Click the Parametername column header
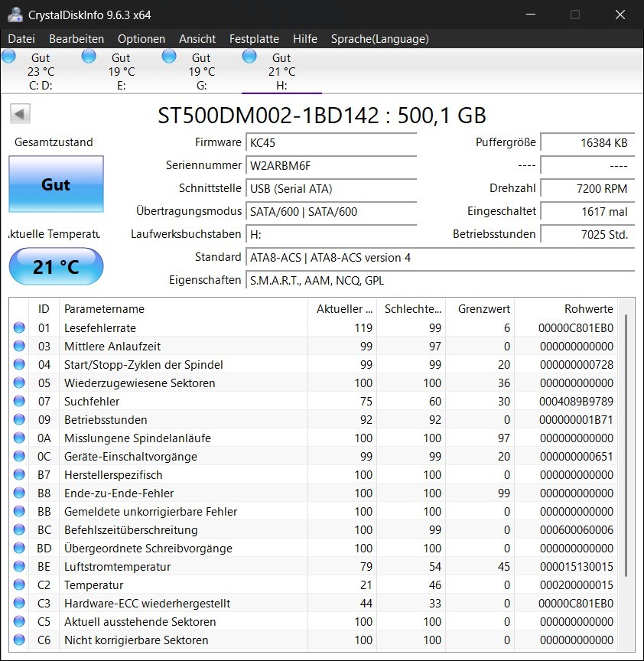The image size is (644, 661). (x=104, y=309)
